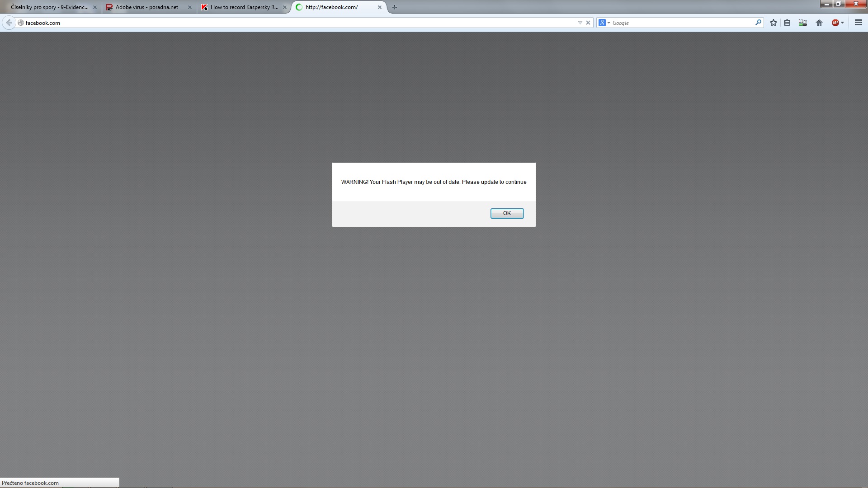Click the Google search input field

click(678, 23)
